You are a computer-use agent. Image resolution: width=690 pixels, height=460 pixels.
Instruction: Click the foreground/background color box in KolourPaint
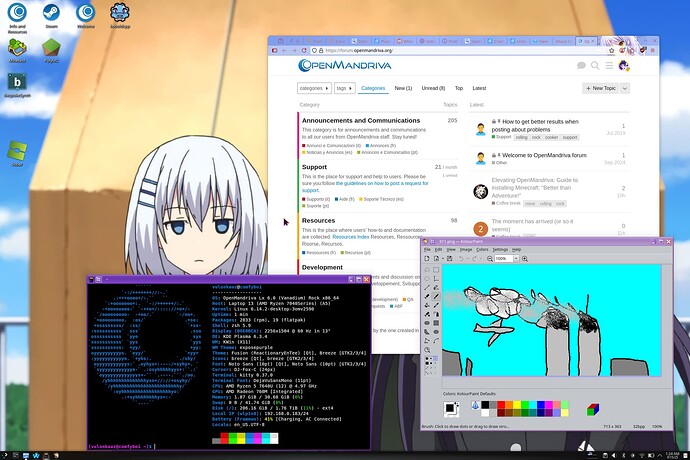point(451,408)
